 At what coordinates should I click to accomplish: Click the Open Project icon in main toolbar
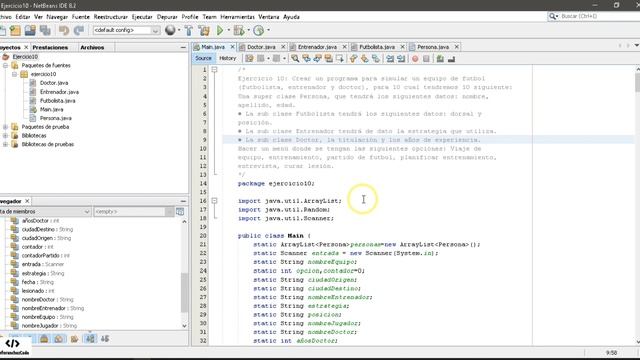click(30, 31)
